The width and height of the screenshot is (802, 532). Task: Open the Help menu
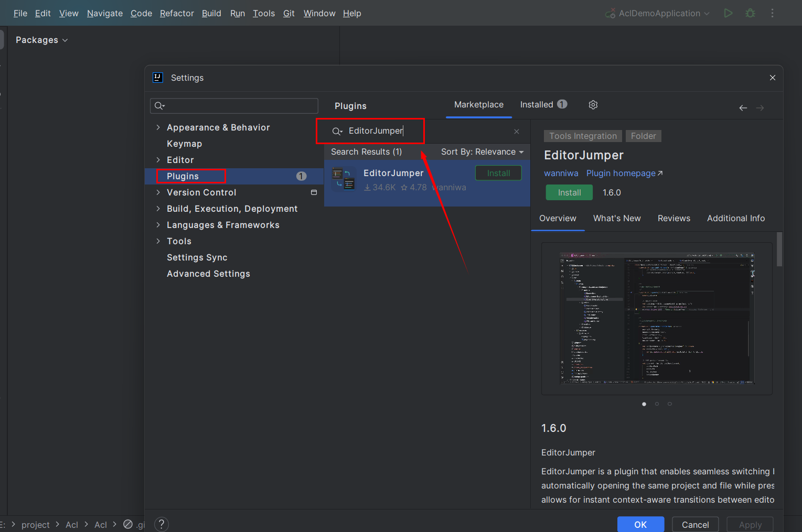(x=352, y=13)
